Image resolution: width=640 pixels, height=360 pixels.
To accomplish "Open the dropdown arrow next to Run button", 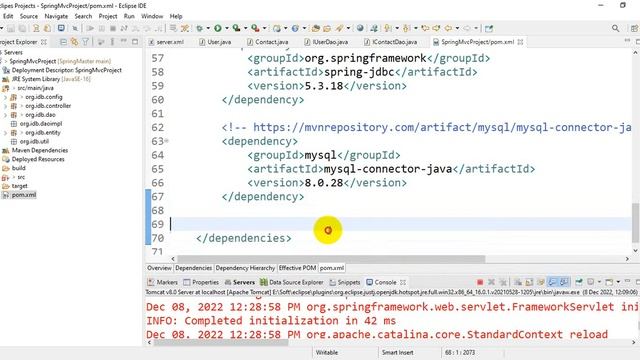I will pos(227,28).
